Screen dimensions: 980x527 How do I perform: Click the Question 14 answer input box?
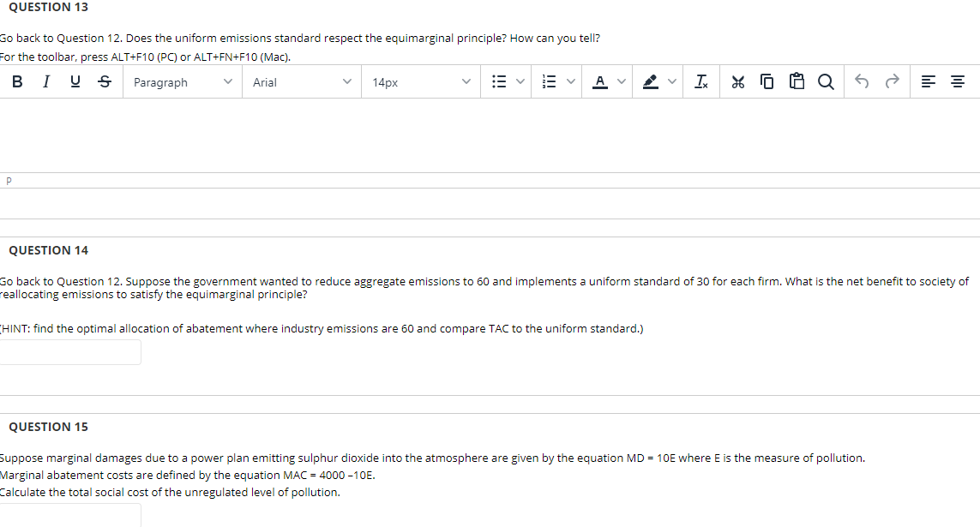[x=70, y=352]
